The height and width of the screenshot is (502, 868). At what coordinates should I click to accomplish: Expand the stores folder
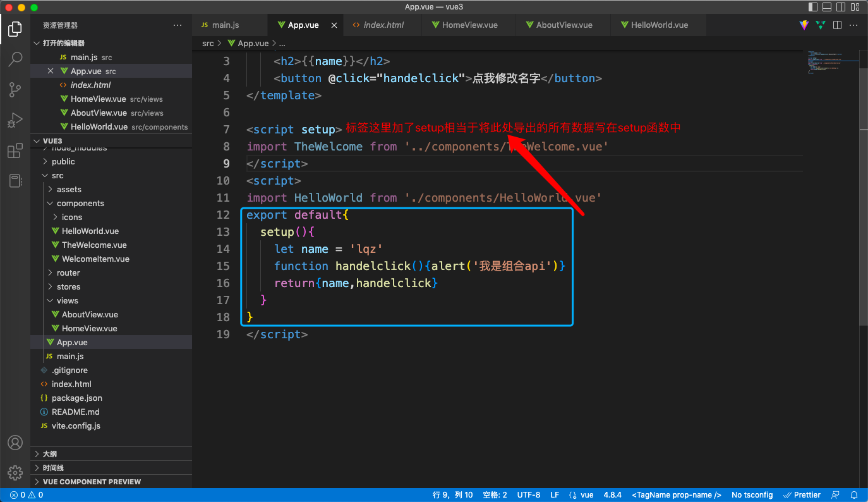point(111,287)
